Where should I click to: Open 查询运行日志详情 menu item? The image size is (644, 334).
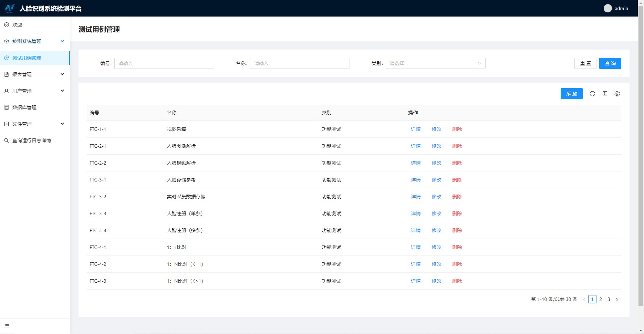(31, 140)
